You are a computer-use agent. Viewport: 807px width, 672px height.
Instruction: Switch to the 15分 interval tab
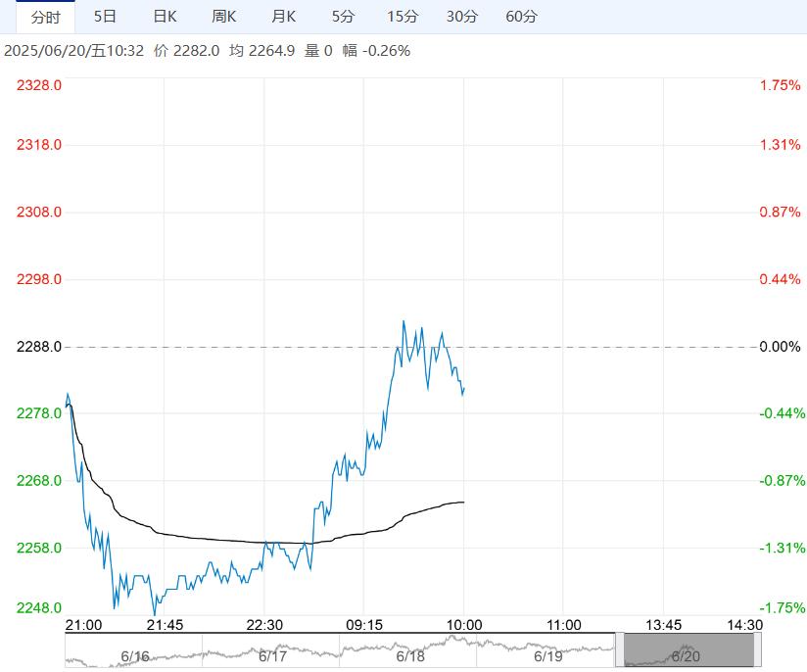pyautogui.click(x=402, y=17)
